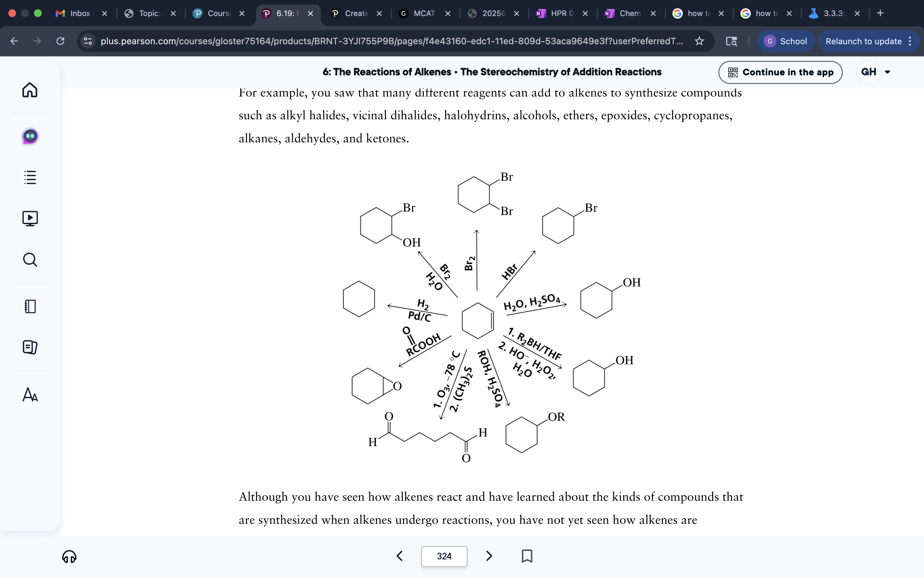Open the Notebook panel
This screenshot has width=924, height=577.
click(30, 306)
